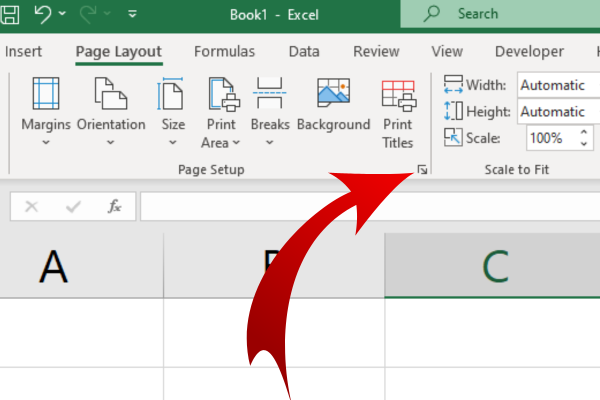The height and width of the screenshot is (400, 600).
Task: Set a sheet Background image
Action: (333, 105)
